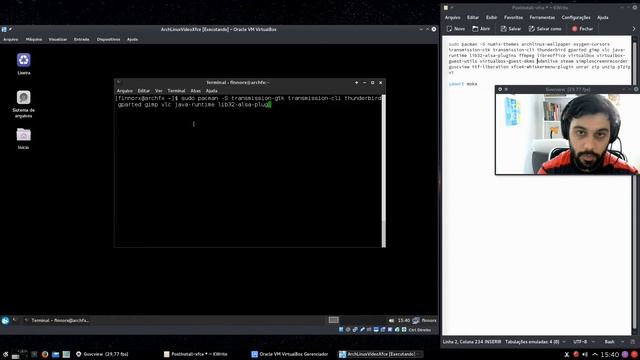Screen dimensions: 640x360
Task: Open Arquivo menu in VirtualBox window
Action: (x=11, y=40)
